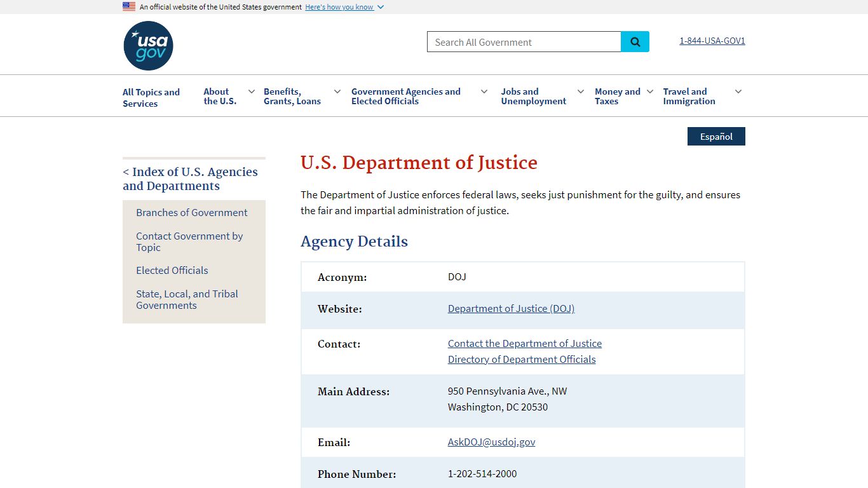868x488 pixels.
Task: Call link 1-844-USA-GOV1
Action: [712, 41]
